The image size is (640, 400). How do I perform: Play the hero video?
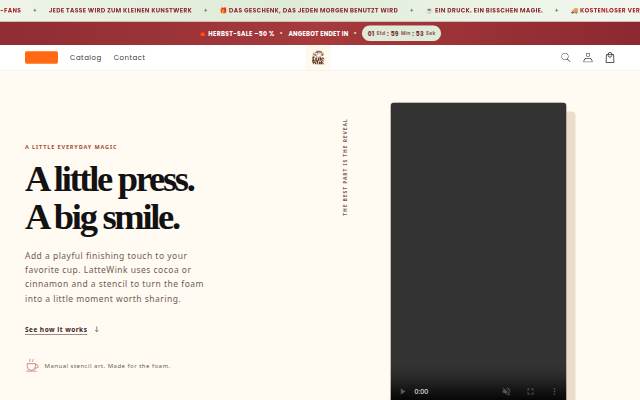[x=402, y=391]
